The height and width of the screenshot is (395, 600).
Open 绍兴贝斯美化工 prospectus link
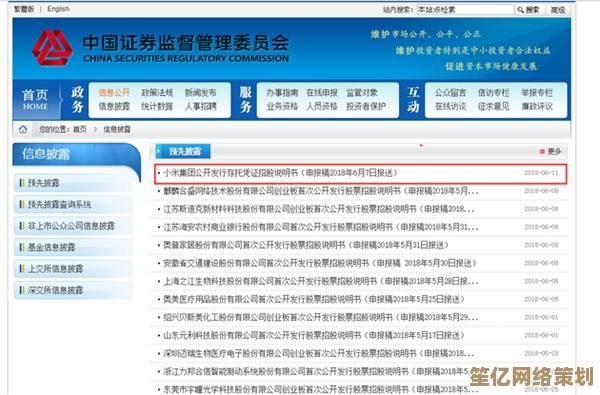point(321,317)
